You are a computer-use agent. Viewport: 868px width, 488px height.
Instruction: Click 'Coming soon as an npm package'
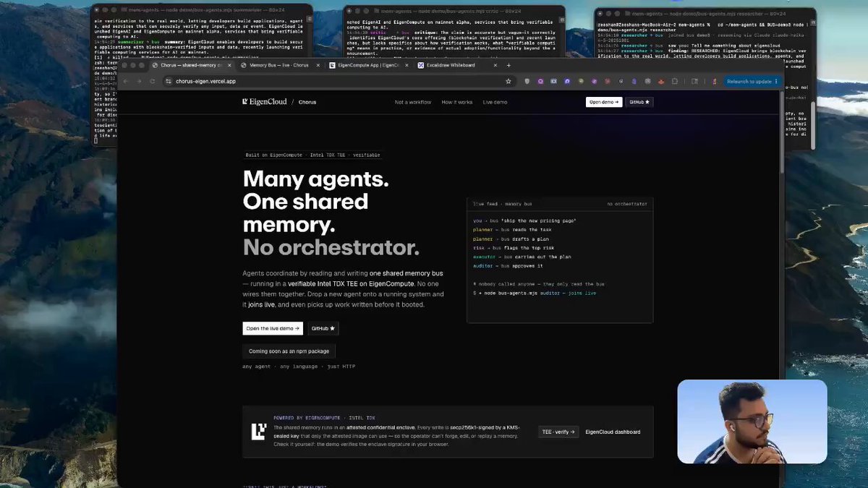point(289,351)
